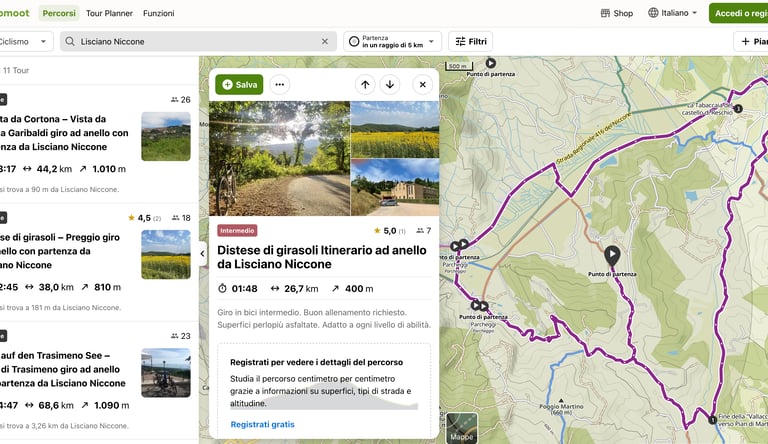Click the 400 m elevation value
Screen dimensions: 768x444
(x=359, y=289)
